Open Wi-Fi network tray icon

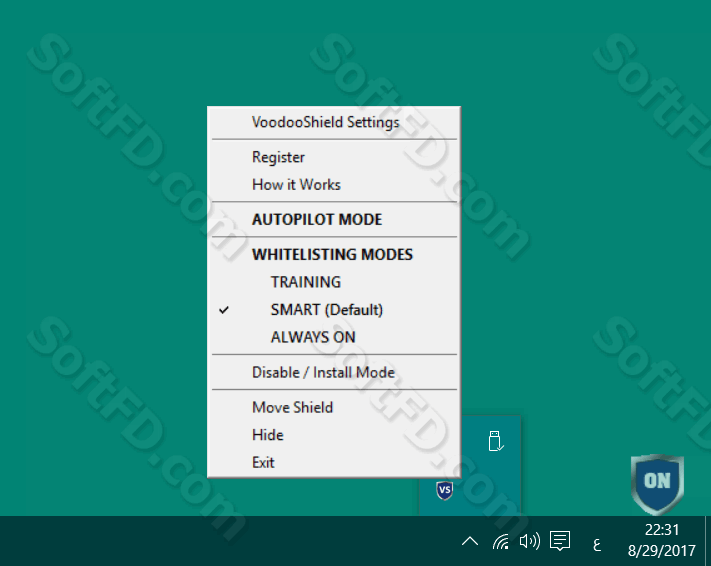pos(501,541)
